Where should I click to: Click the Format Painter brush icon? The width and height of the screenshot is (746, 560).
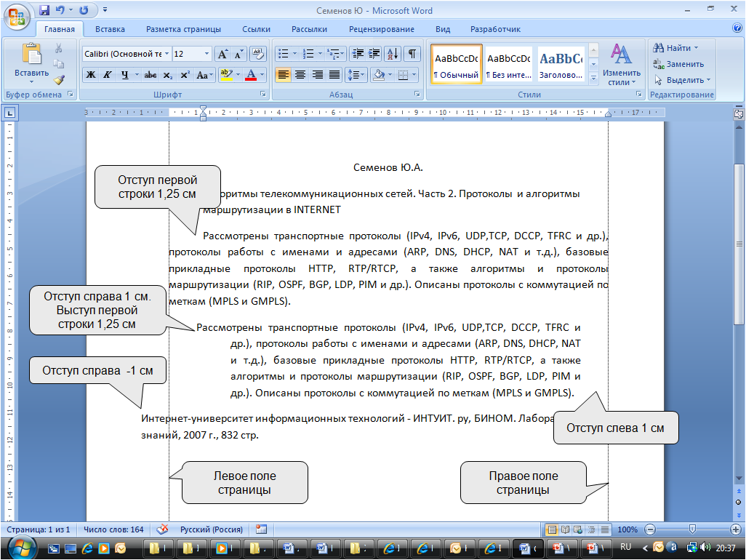(x=60, y=79)
